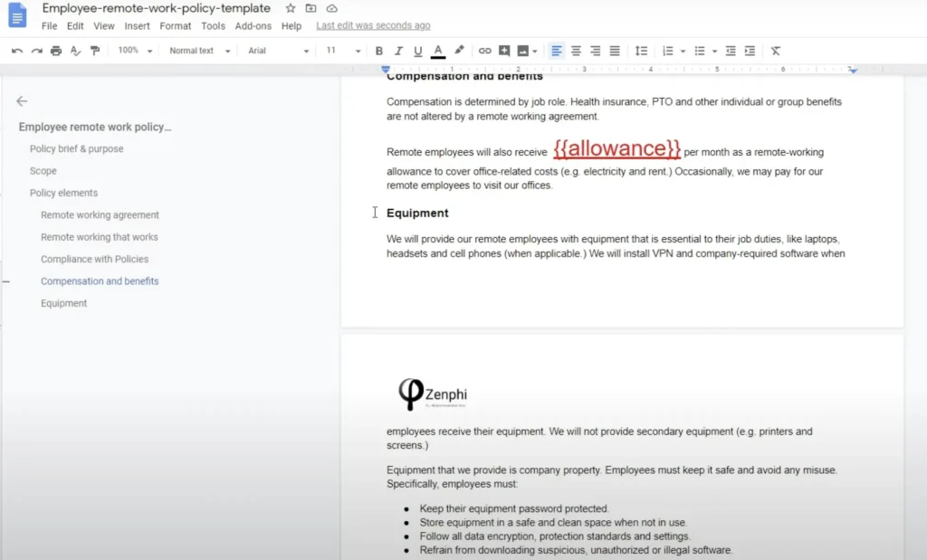
Task: Open the zoom level dropdown
Action: point(135,51)
